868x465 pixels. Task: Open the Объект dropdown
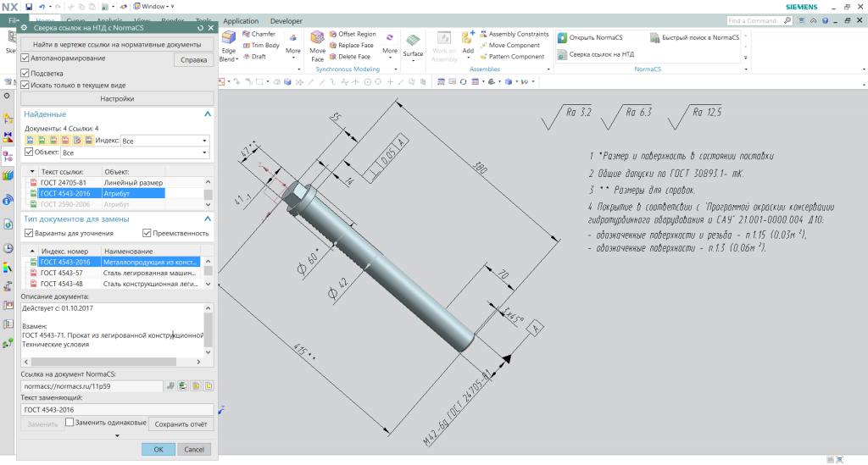coord(135,152)
